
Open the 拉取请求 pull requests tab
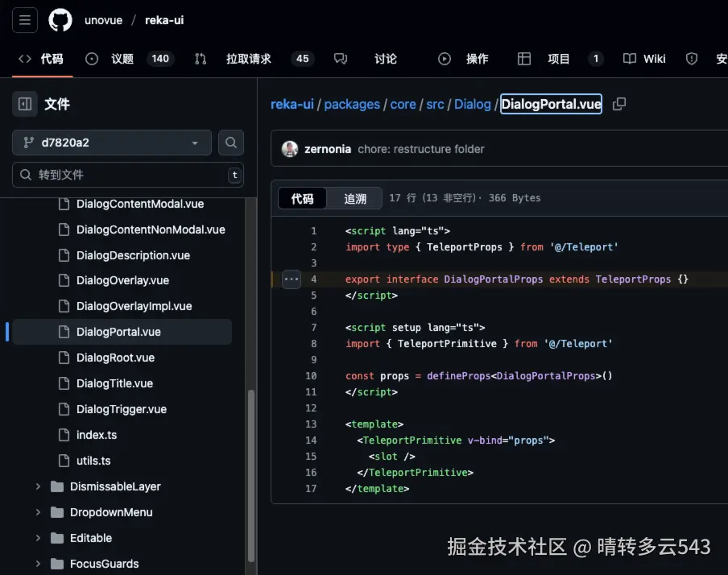254,59
